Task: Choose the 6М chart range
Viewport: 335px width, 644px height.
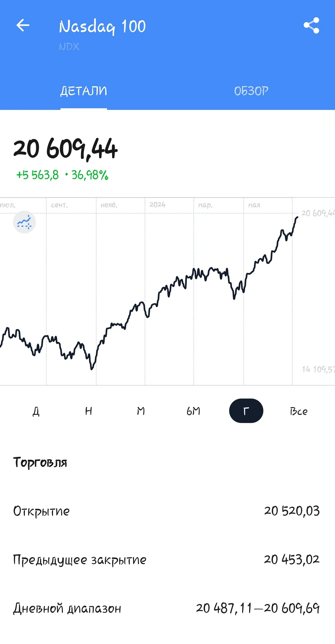Action: [193, 411]
